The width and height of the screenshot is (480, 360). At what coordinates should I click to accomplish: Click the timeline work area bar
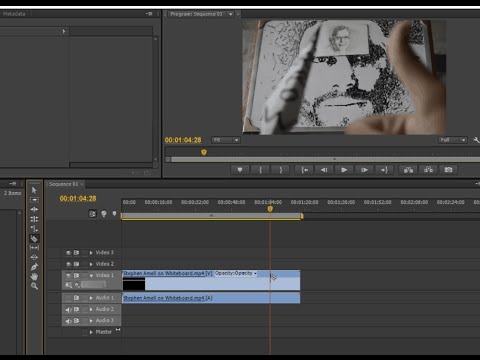(x=212, y=216)
